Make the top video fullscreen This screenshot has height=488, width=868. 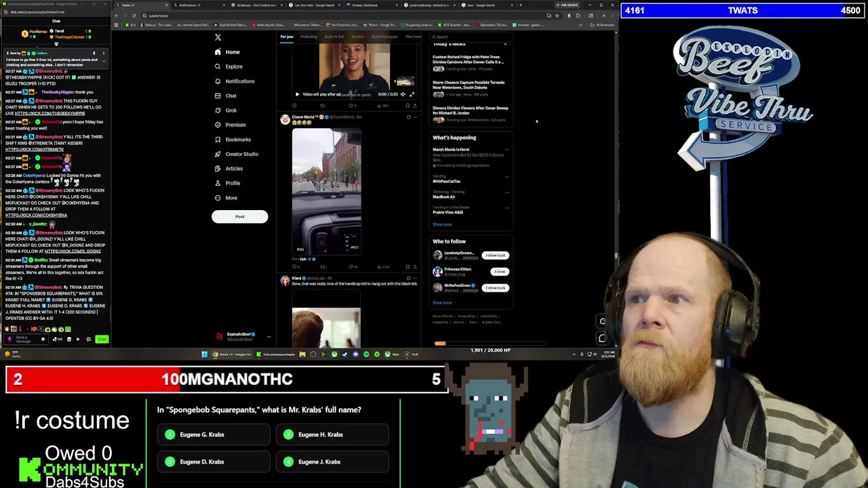point(412,94)
